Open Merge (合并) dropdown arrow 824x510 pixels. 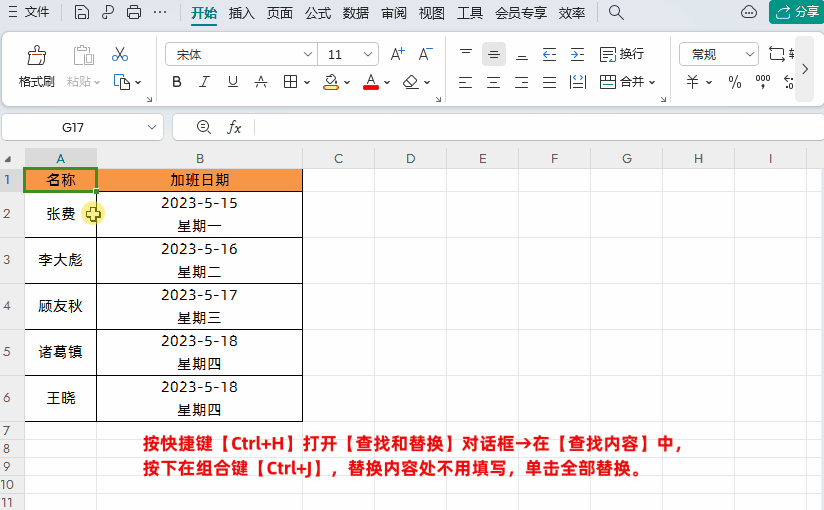[x=652, y=83]
